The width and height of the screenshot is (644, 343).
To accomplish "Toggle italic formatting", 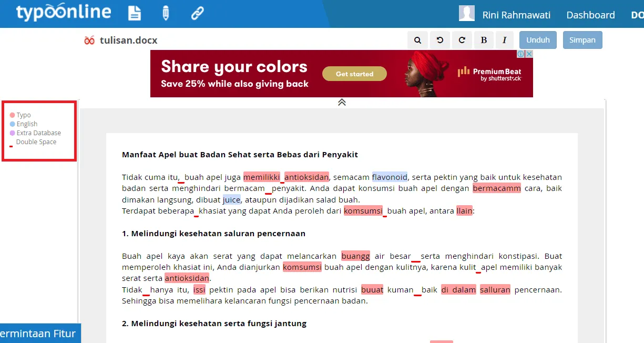I will coord(504,40).
